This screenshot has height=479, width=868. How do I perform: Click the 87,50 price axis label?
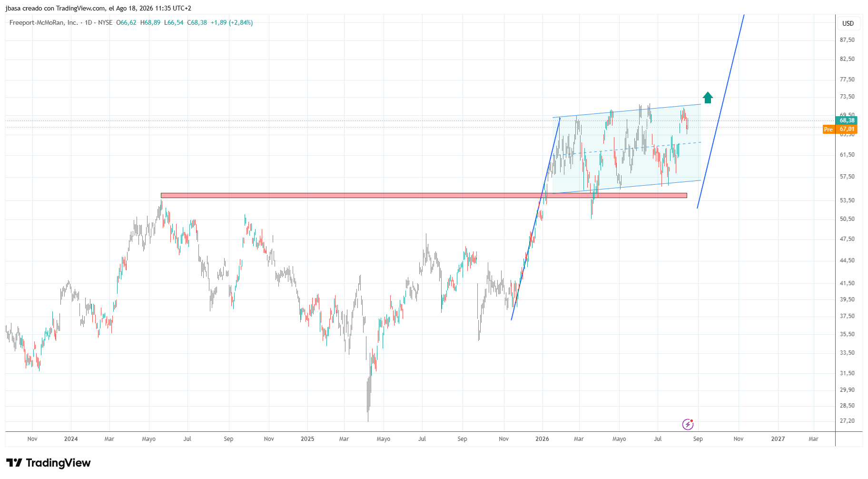847,40
